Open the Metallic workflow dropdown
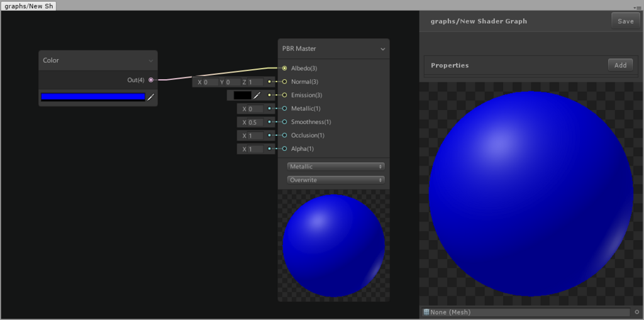Viewport: 644px width, 320px height. (x=336, y=167)
